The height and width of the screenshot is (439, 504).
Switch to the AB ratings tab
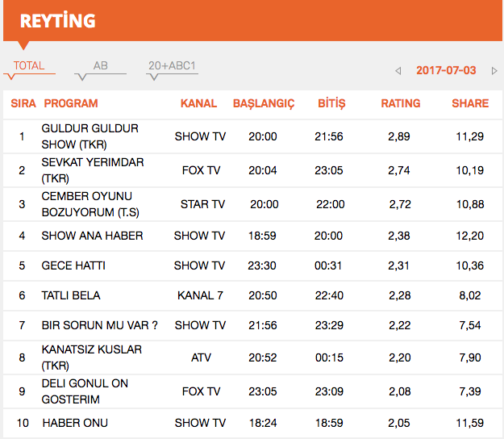click(x=100, y=66)
